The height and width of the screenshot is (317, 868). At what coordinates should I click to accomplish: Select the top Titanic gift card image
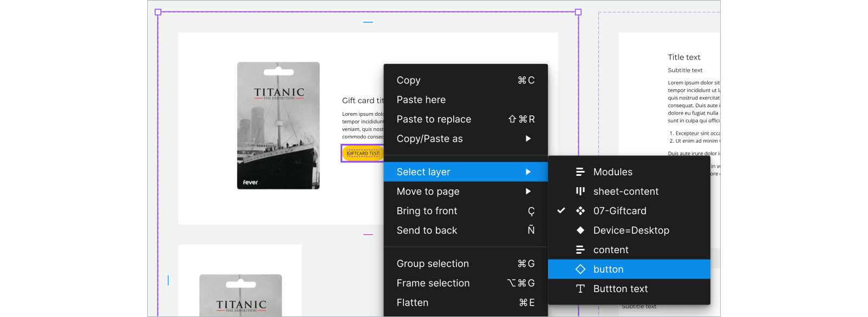[x=278, y=126]
